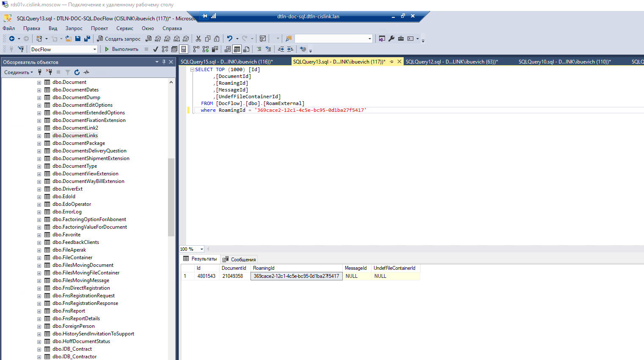Click the Increase Indent icon
Image resolution: width=644 pixels, height=360 pixels.
[290, 49]
